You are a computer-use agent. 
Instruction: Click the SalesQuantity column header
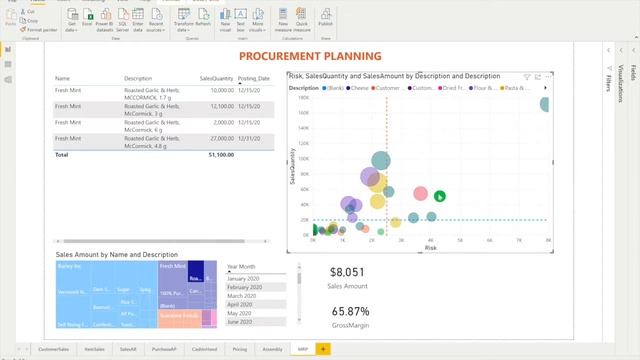216,78
